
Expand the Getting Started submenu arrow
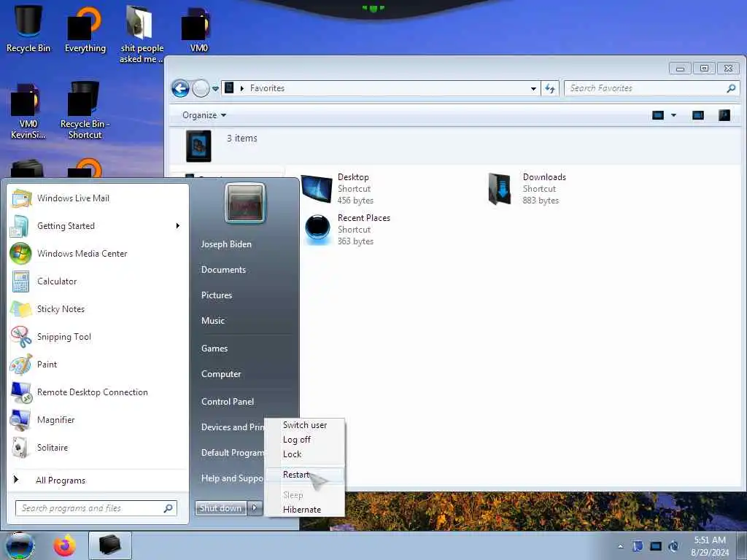178,226
